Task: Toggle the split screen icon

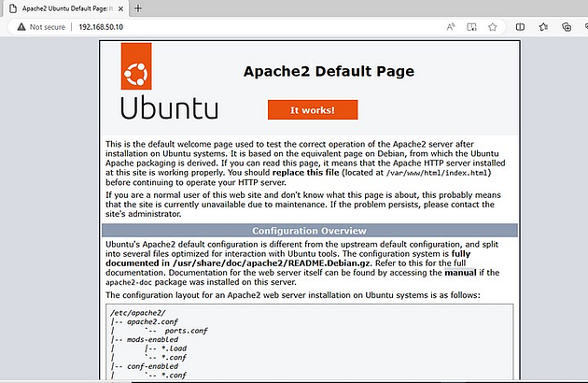Action: click(x=520, y=27)
